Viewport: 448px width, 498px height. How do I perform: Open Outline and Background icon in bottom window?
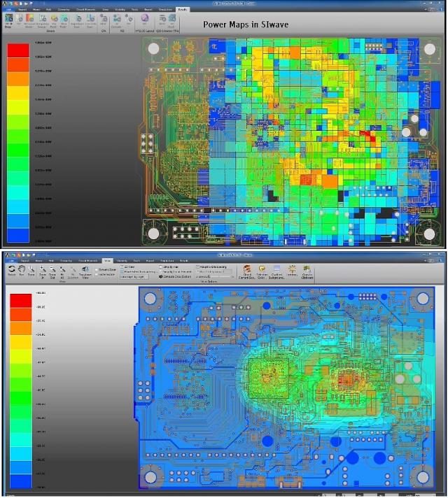pos(276,273)
